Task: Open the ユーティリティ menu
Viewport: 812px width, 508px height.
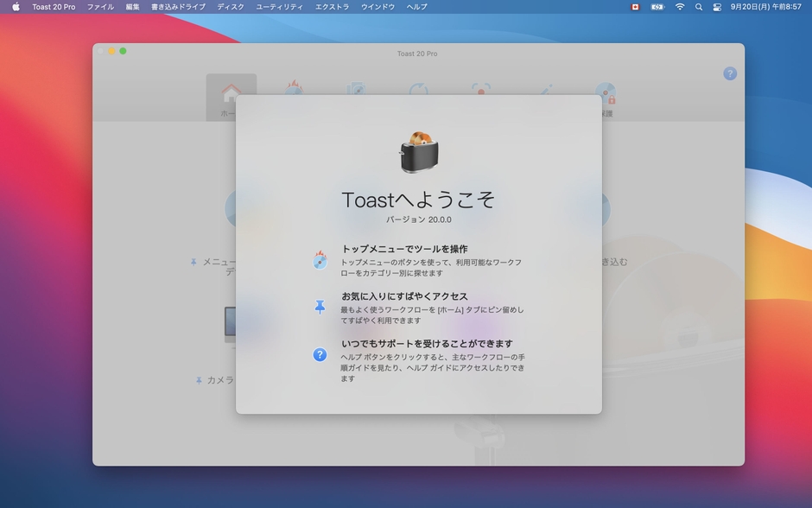Action: pyautogui.click(x=279, y=7)
